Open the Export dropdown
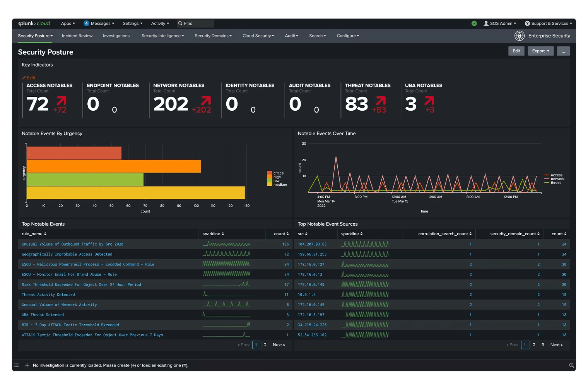The width and height of the screenshot is (588, 387). click(540, 51)
